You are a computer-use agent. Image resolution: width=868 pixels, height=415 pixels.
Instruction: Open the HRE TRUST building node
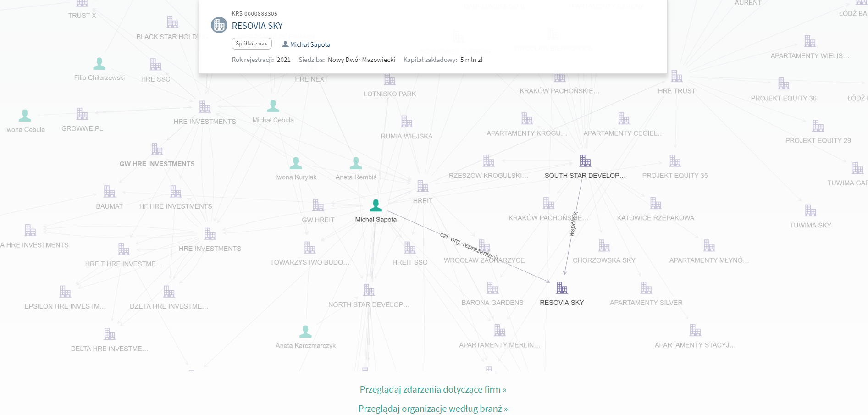tap(677, 76)
